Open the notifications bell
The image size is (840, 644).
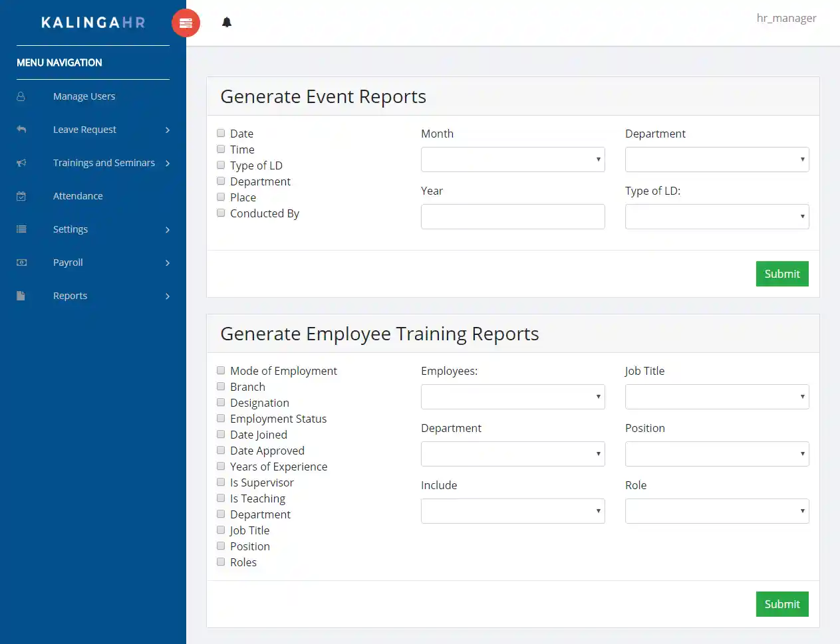click(227, 23)
